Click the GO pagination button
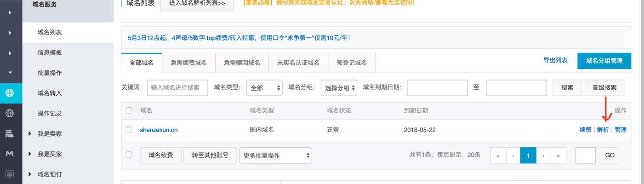The width and height of the screenshot is (644, 184). click(610, 155)
